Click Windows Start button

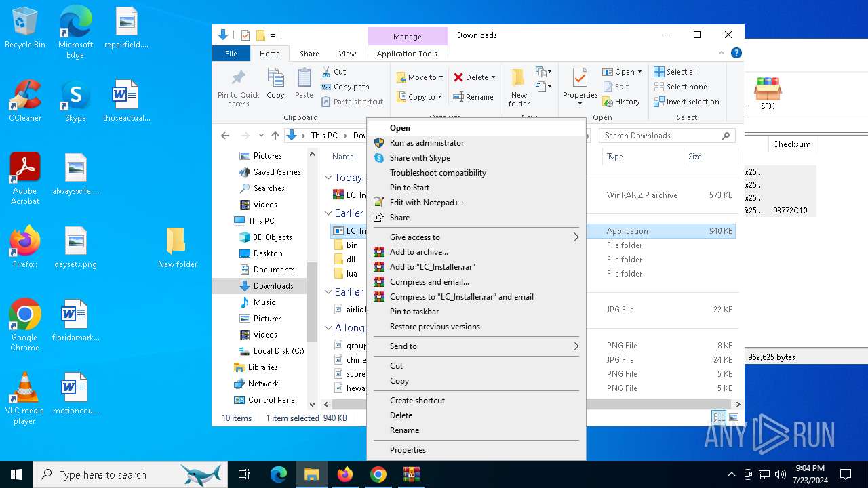click(16, 474)
